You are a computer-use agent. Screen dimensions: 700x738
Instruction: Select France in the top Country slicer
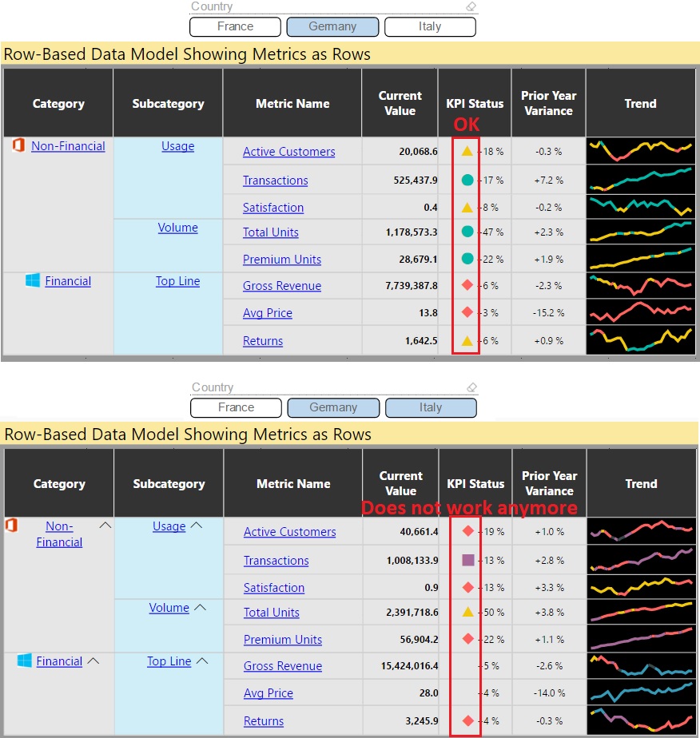click(x=236, y=26)
